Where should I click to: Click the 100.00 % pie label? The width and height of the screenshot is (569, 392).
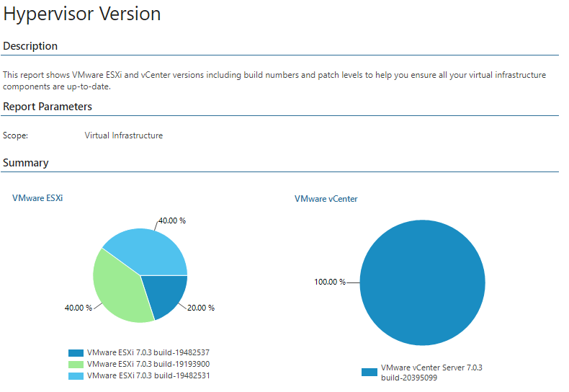(x=330, y=282)
